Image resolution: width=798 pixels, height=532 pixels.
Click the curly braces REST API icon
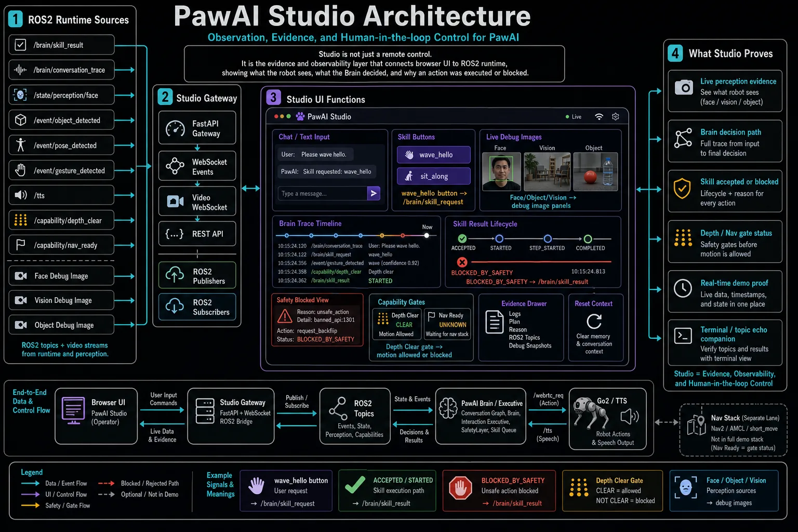pos(175,234)
